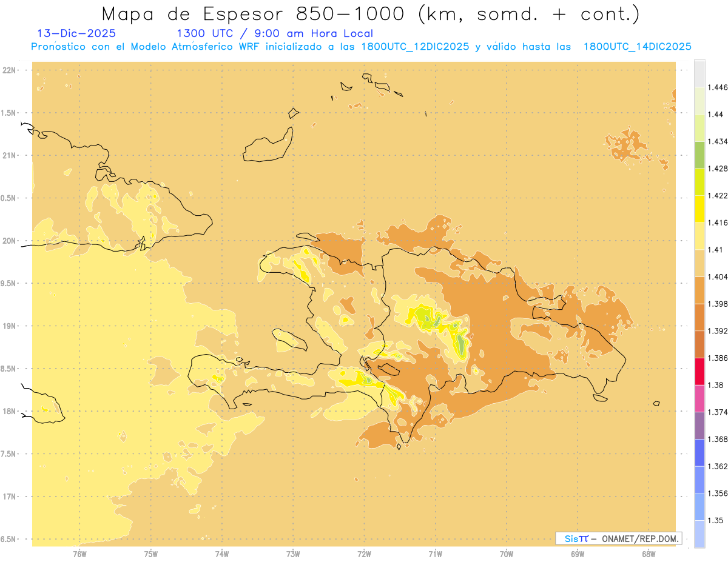This screenshot has width=728, height=562.
Task: Select the date text '13-Dic-2025'
Action: (x=76, y=33)
